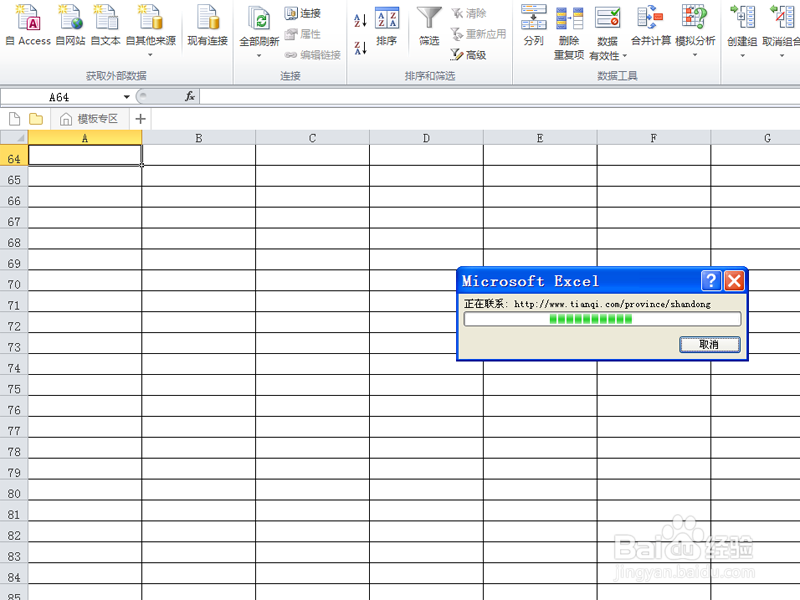This screenshot has height=600, width=800.
Task: Click the open folder icon
Action: pos(36,119)
